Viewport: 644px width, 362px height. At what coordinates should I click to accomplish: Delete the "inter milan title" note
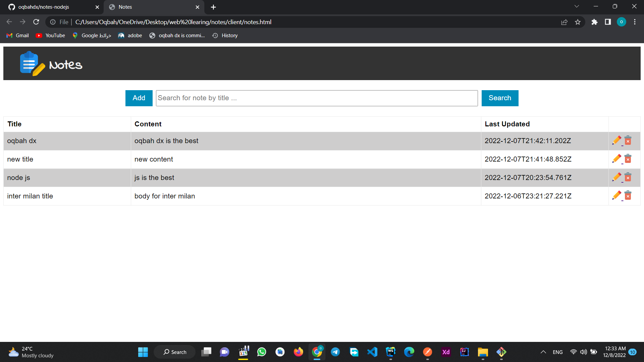point(628,195)
